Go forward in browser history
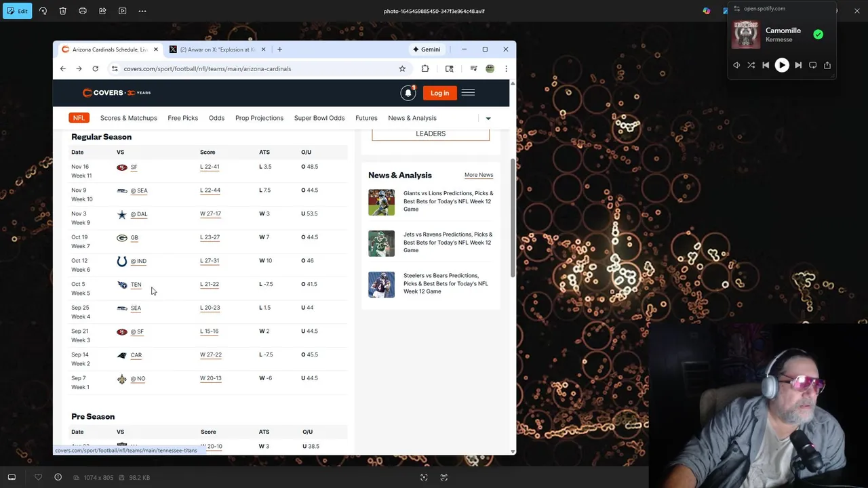 click(x=79, y=68)
